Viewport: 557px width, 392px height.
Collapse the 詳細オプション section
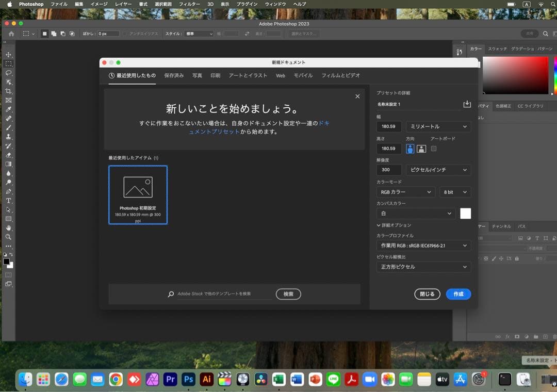pos(396,225)
